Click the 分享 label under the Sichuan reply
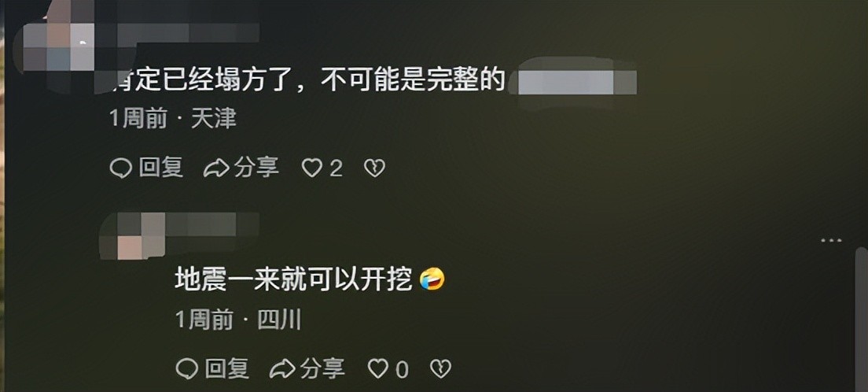 tap(322, 368)
